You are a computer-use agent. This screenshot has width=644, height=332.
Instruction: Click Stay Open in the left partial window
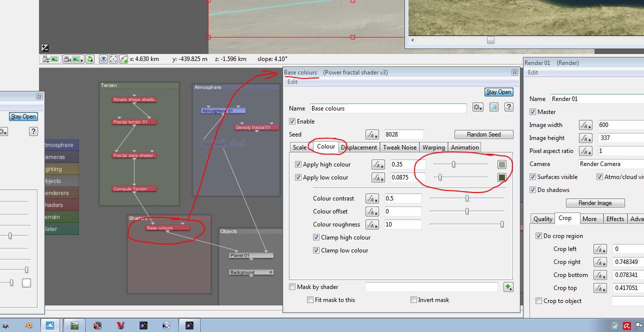coord(23,116)
